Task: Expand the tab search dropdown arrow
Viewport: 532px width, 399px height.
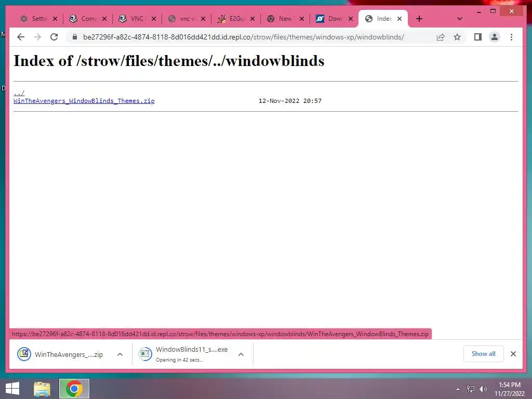Action: point(459,19)
